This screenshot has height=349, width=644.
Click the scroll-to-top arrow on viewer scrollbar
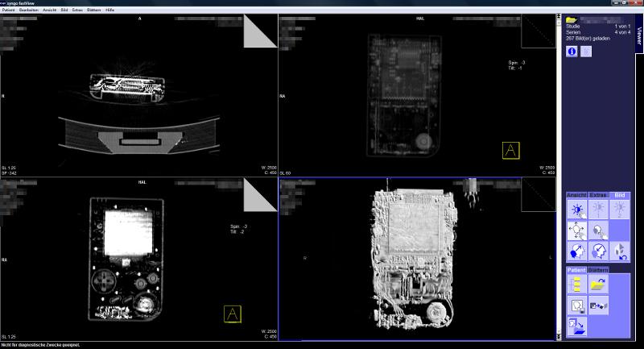(x=559, y=17)
